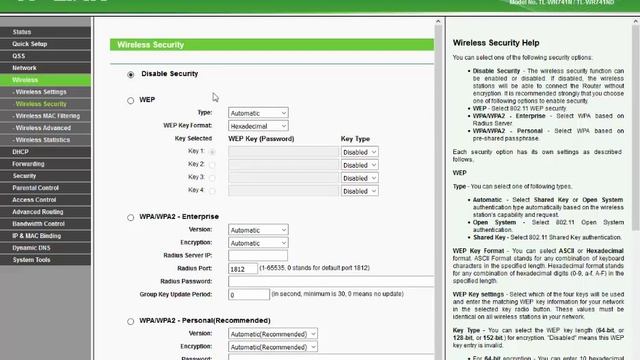Viewport: 640px width, 360px height.
Task: Choose WPA/WPA2 - Personal(Recommended) option
Action: coord(131,322)
